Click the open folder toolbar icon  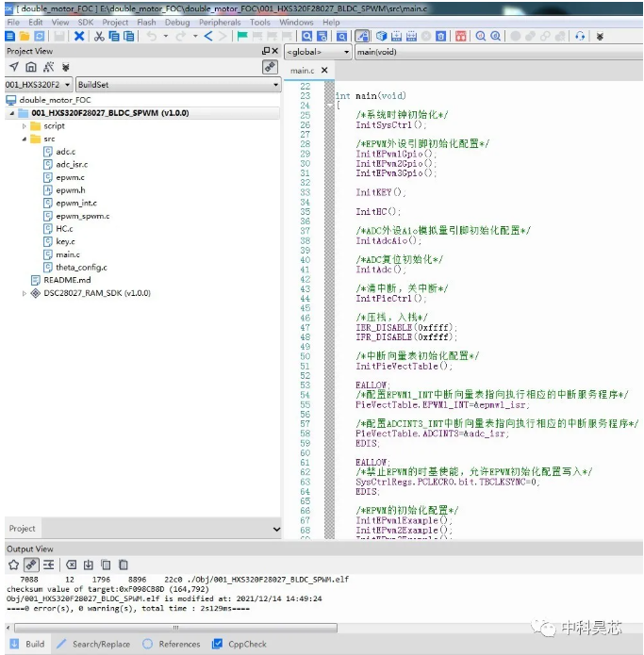(25, 37)
